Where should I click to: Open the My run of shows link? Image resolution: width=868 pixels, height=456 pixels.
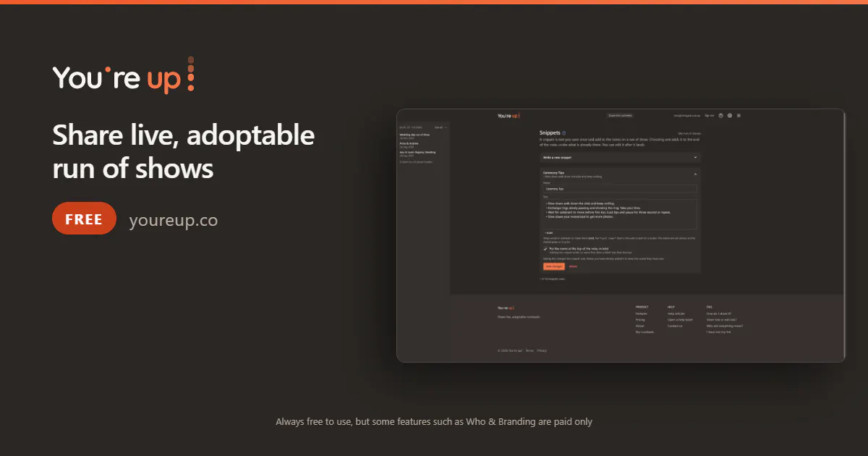click(689, 134)
